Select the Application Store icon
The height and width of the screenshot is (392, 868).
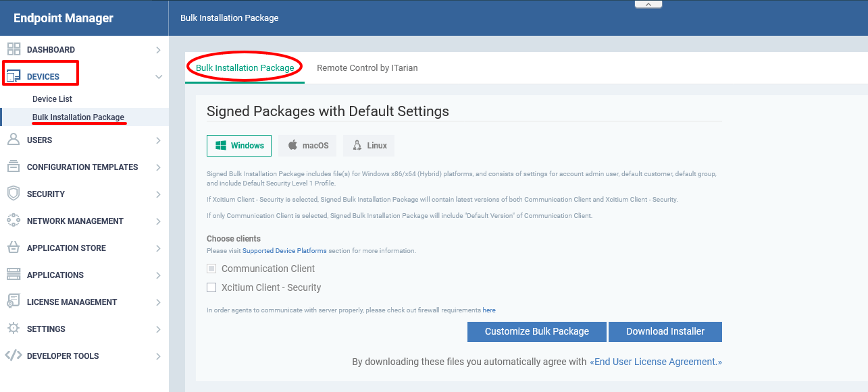pos(12,248)
